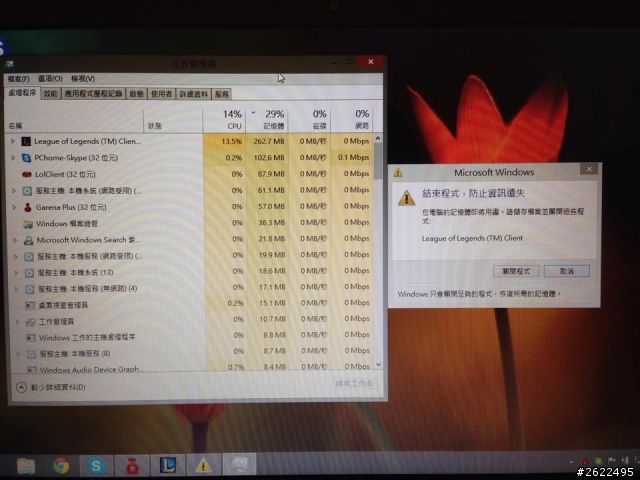Click the 262.7 MB memory value
The height and width of the screenshot is (480, 640).
tap(269, 141)
